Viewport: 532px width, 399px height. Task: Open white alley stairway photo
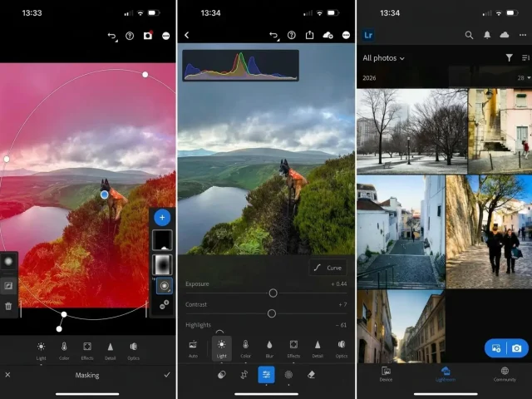pos(401,232)
